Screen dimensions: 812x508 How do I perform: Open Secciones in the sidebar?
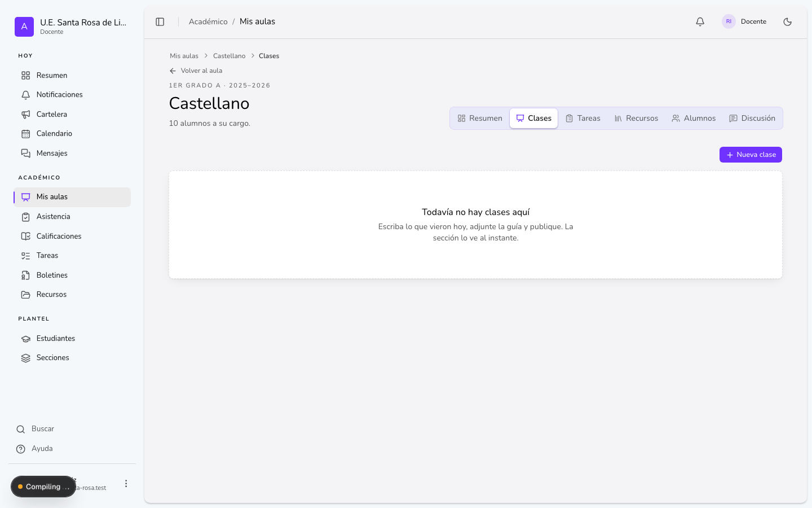[x=72, y=358]
